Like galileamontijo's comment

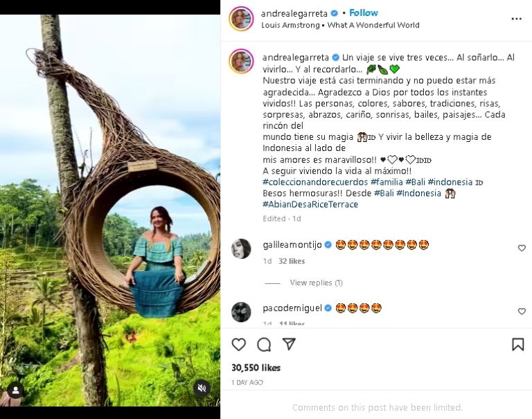(522, 248)
